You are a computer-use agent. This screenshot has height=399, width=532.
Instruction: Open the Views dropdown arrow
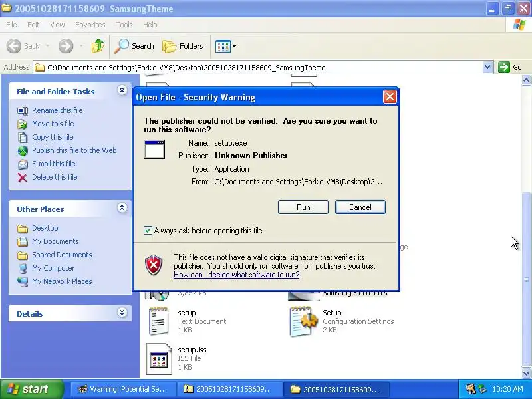pos(234,46)
